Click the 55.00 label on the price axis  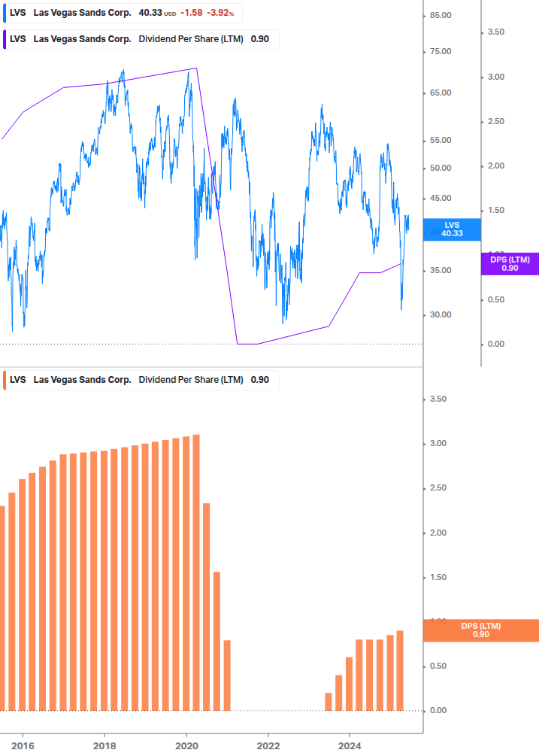pyautogui.click(x=441, y=141)
